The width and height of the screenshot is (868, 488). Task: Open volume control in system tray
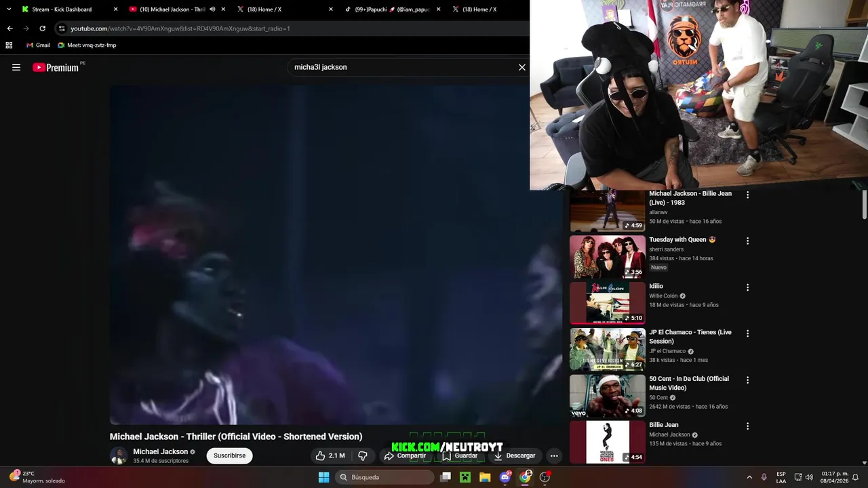(809, 477)
